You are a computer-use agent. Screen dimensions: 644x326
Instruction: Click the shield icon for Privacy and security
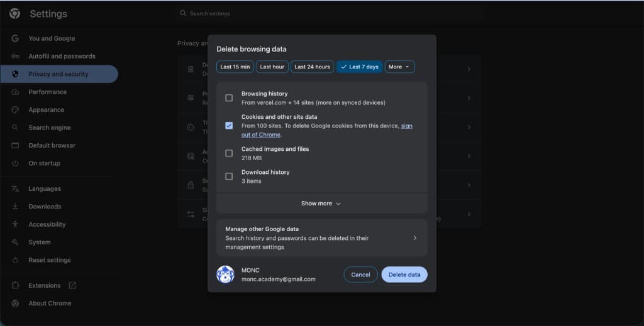15,74
